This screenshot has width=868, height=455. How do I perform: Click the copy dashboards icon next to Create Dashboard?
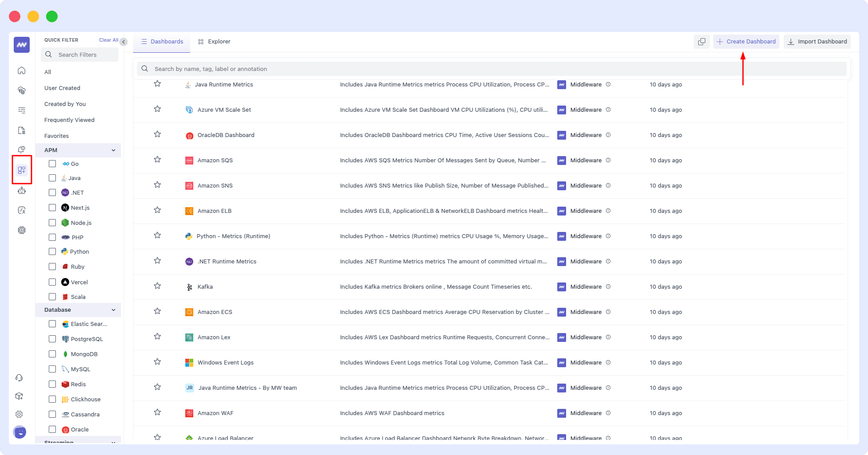point(702,41)
